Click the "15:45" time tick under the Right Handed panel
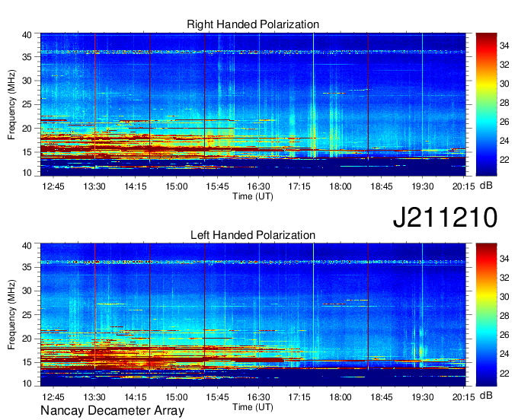The width and height of the screenshot is (518, 420). tap(217, 186)
